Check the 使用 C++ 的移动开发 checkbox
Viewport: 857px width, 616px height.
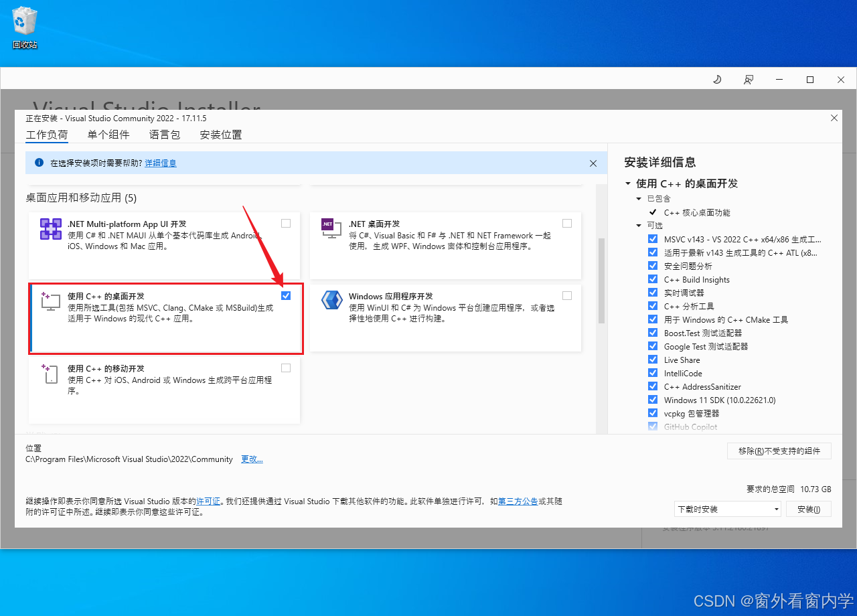(x=286, y=368)
